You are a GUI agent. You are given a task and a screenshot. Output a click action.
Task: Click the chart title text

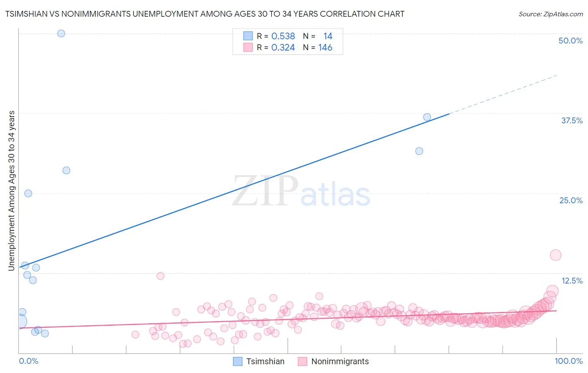click(205, 14)
